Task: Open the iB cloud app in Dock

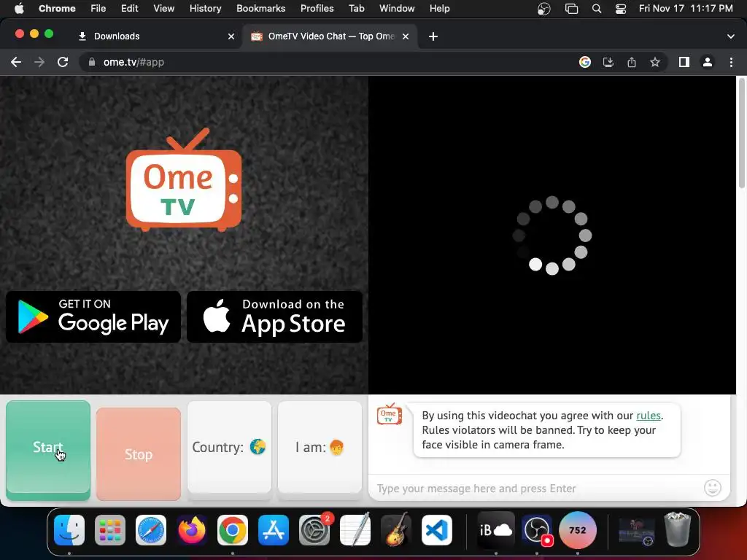Action: click(496, 529)
